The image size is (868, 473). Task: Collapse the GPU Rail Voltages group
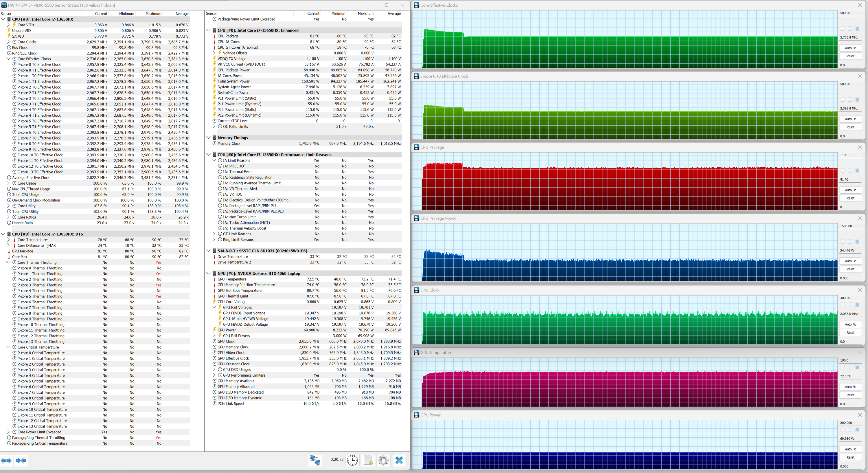[214, 307]
